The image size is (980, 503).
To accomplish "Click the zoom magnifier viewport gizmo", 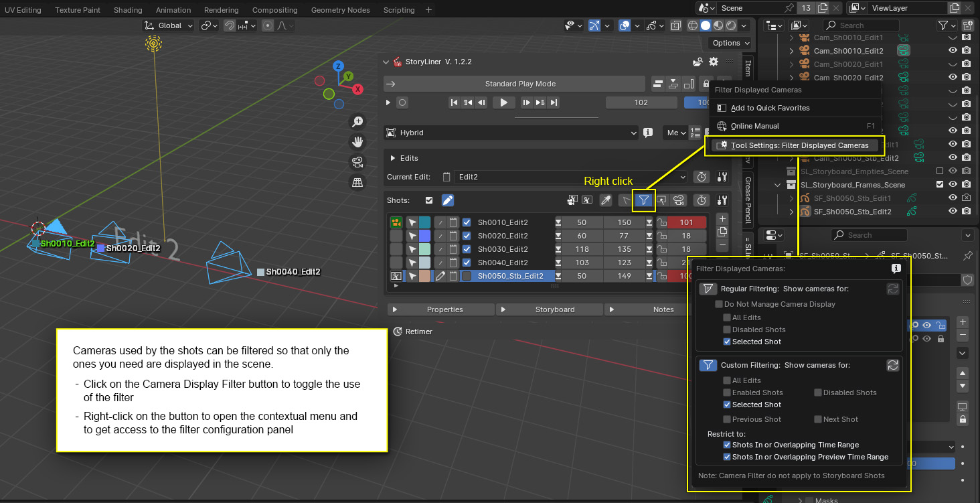I will tap(358, 121).
